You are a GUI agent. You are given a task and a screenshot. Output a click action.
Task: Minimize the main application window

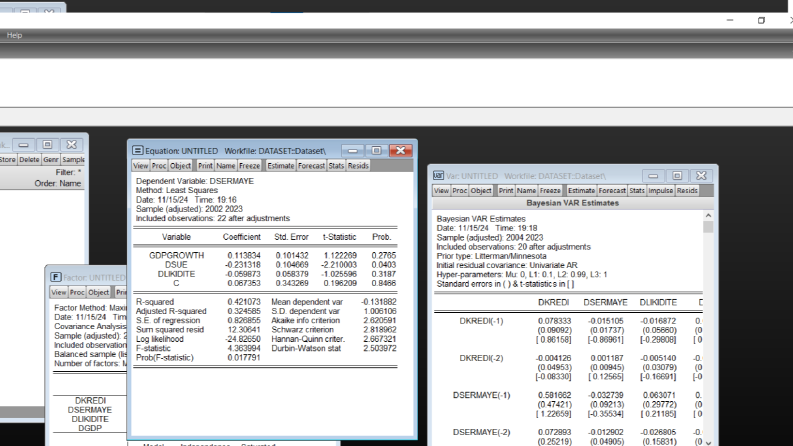pos(730,20)
